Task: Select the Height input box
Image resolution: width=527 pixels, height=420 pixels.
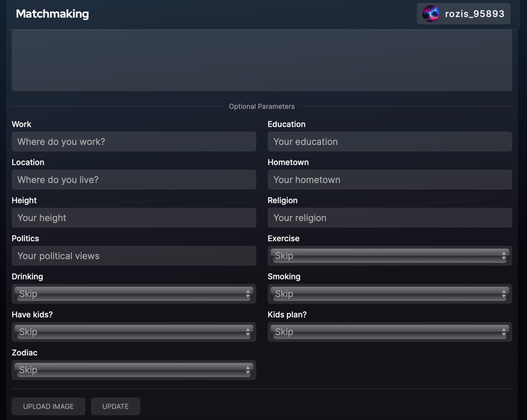Action: click(x=134, y=218)
